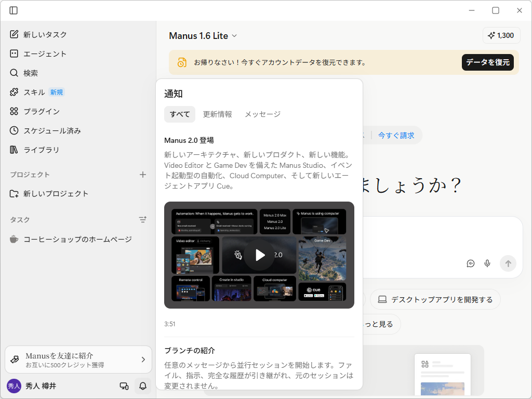This screenshot has height=399, width=532.
Task: Open コーヒーショップのホームページ task
Action: [x=78, y=239]
